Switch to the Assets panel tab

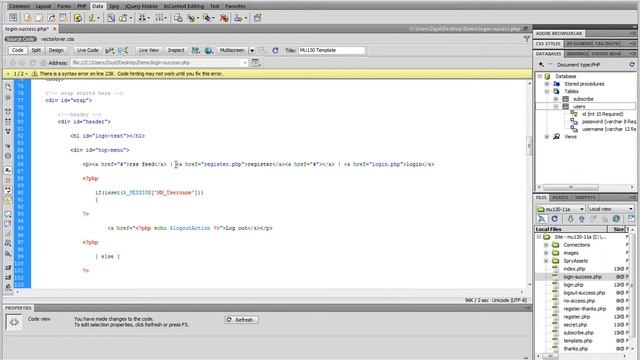(560, 198)
